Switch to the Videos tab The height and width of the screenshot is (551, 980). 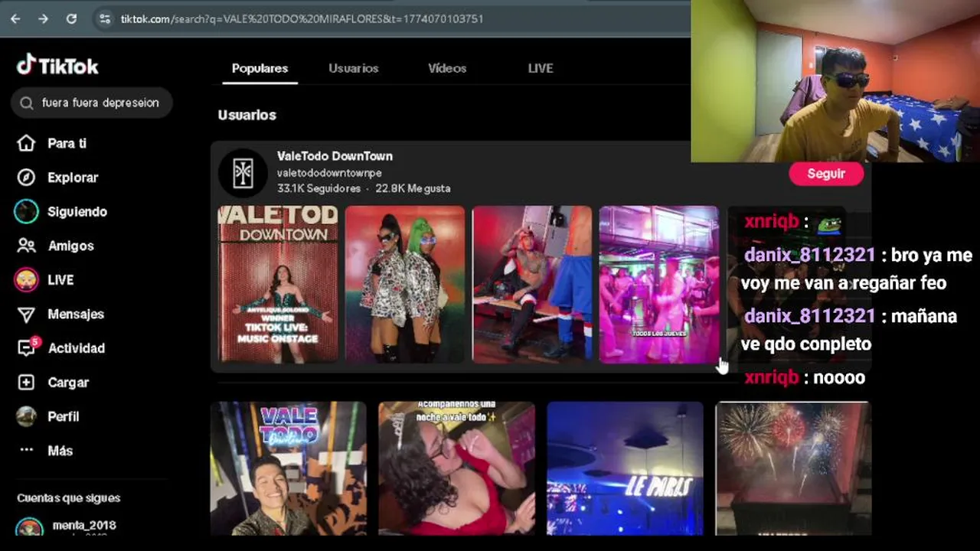pyautogui.click(x=447, y=68)
